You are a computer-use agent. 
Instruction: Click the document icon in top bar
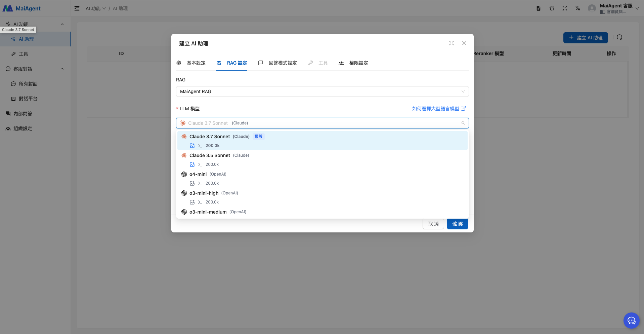(539, 8)
